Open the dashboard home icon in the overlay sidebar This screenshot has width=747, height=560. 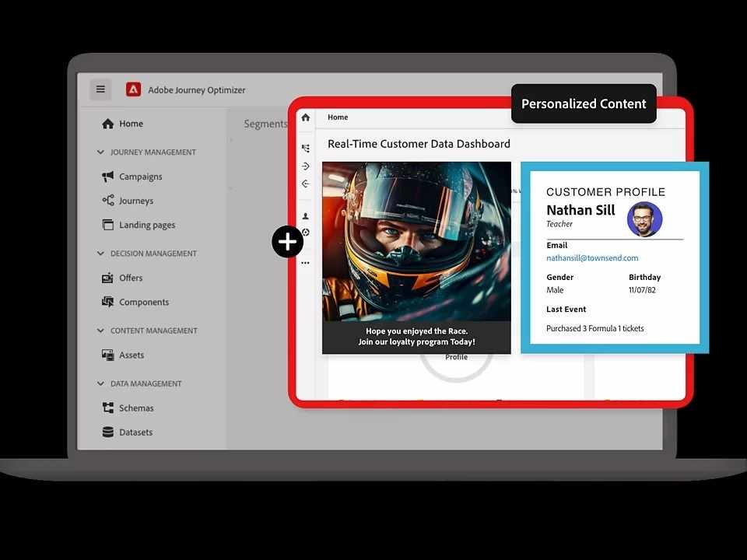(x=306, y=117)
